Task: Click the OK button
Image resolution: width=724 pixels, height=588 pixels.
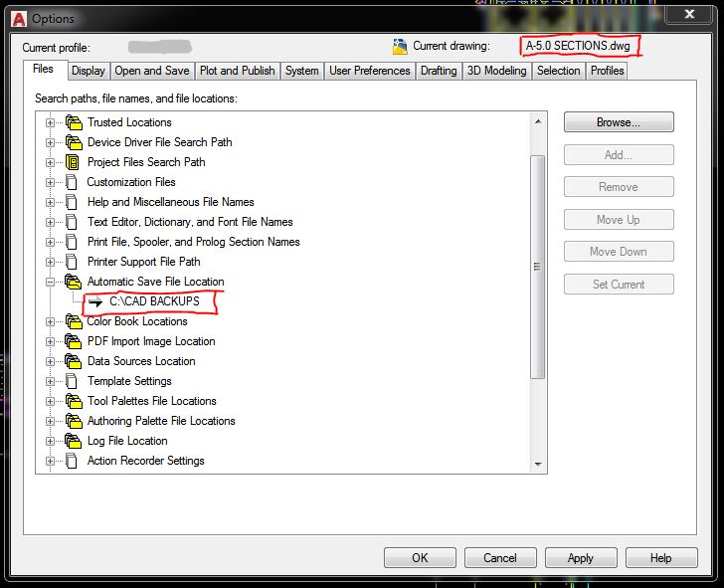Action: click(x=420, y=558)
